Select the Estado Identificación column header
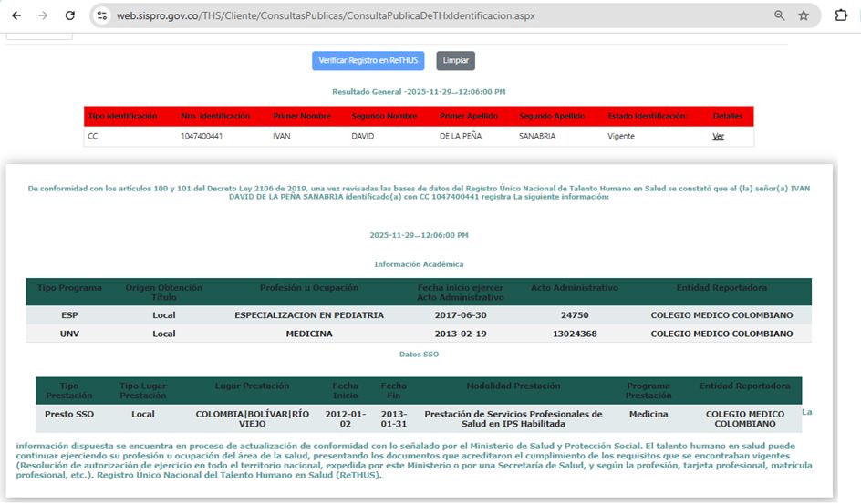Viewport: 861px width, 504px height. (648, 117)
